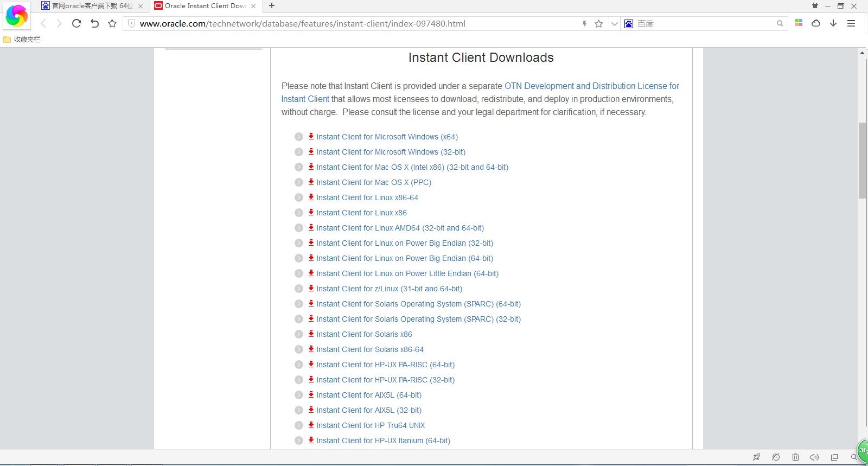Click the ad-block circle icon in status bar
Image resolution: width=868 pixels, height=466 pixels.
pyautogui.click(x=776, y=457)
